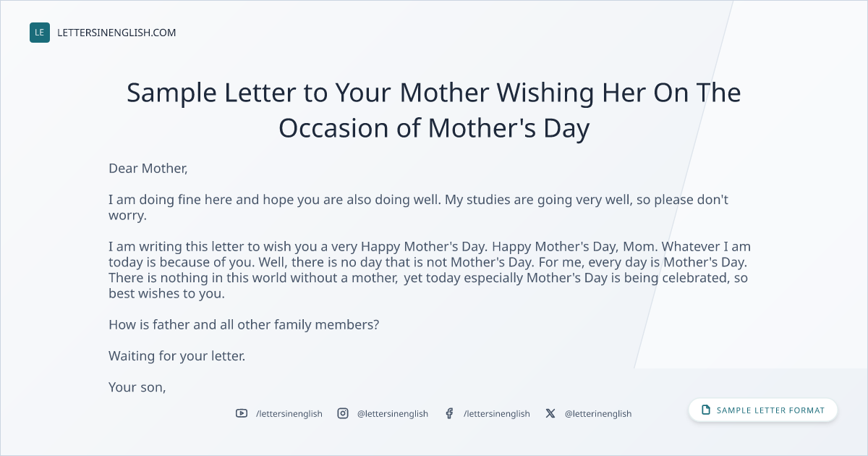Click 'Occasion of Mother's Day' in the title
Image resolution: width=868 pixels, height=456 pixels.
click(x=434, y=128)
